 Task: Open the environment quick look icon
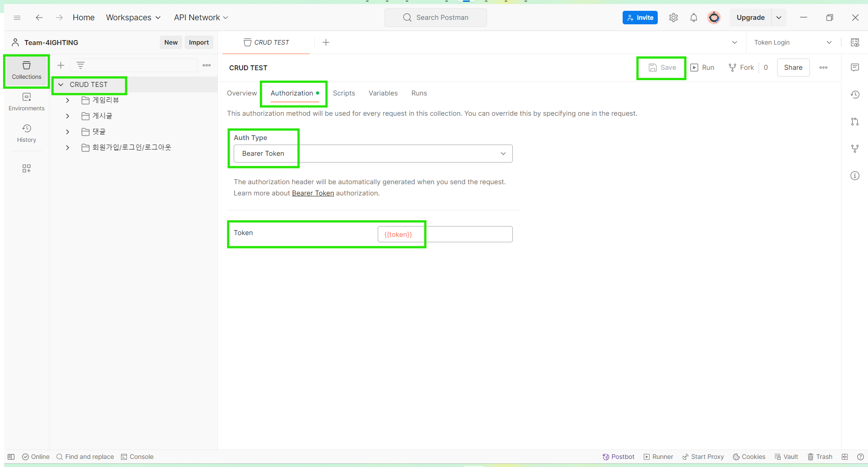855,42
